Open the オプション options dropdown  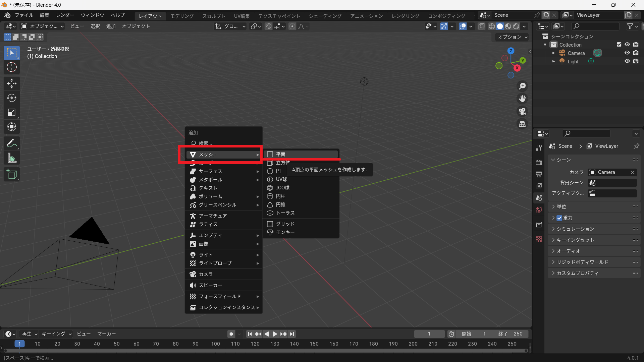(512, 37)
